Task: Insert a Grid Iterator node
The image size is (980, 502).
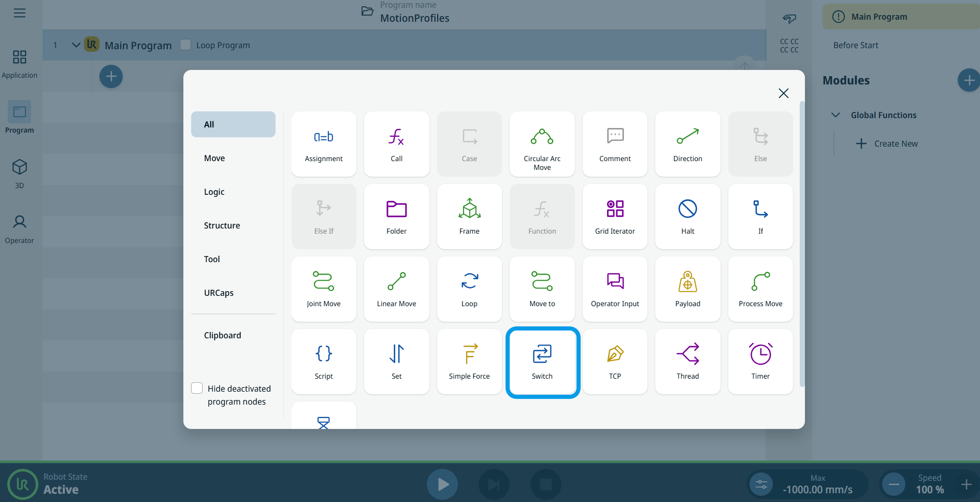Action: 615,217
